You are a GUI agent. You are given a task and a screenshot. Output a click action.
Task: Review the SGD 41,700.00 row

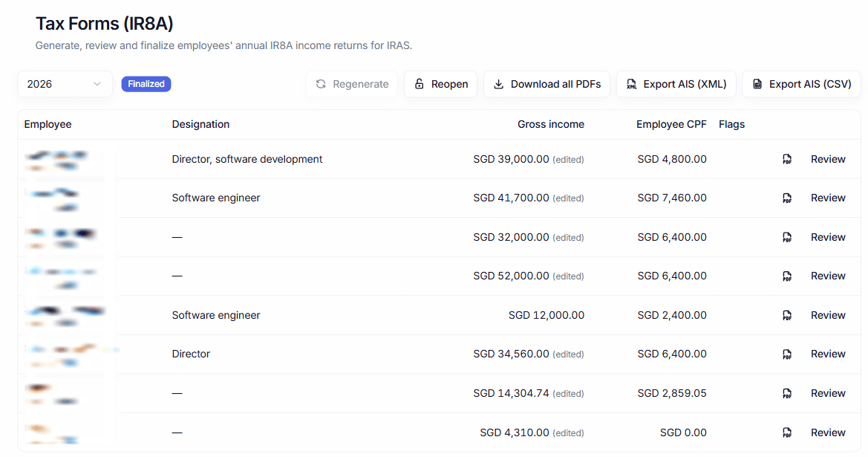tap(828, 198)
